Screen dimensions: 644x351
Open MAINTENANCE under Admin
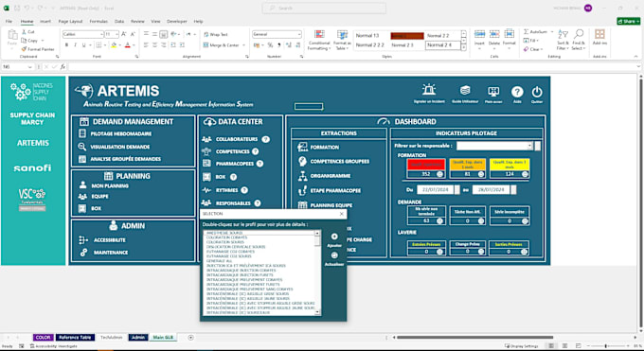(111, 253)
